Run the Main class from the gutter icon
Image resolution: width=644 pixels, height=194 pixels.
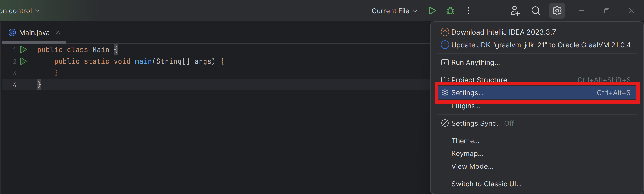[23, 49]
